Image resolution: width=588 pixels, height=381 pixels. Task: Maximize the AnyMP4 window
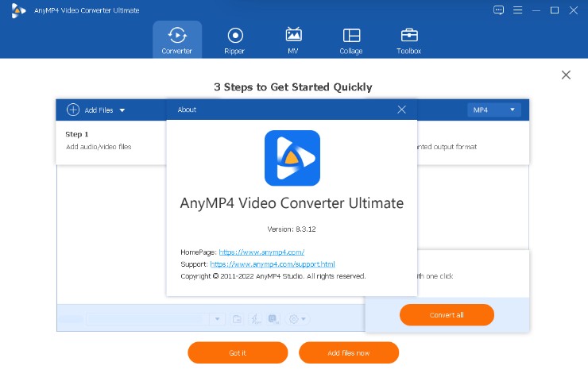click(555, 10)
